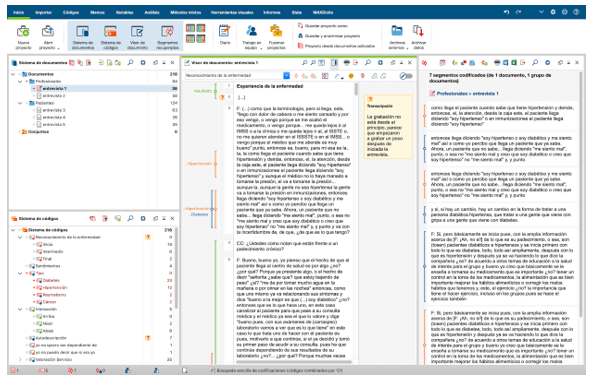Viewport: 591px width, 382px height.
Task: Click the Conjuntos folder
Action: (x=35, y=132)
